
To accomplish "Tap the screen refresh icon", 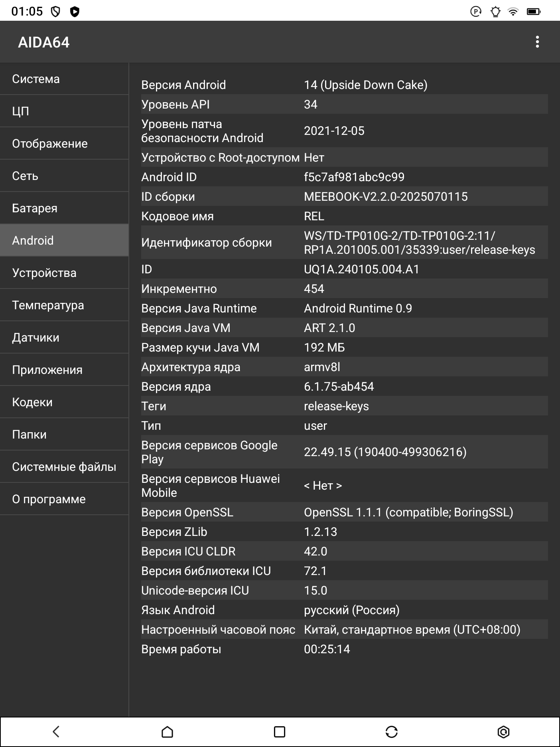I will pos(392,731).
